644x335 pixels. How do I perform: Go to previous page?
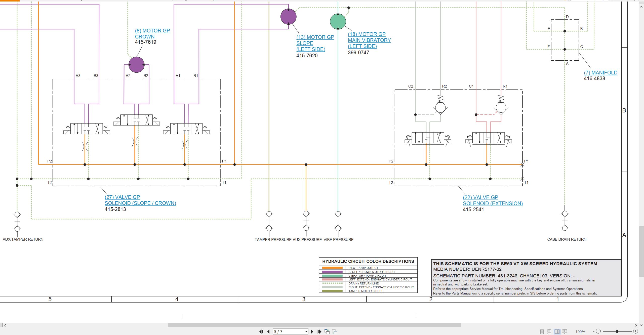[268, 331]
